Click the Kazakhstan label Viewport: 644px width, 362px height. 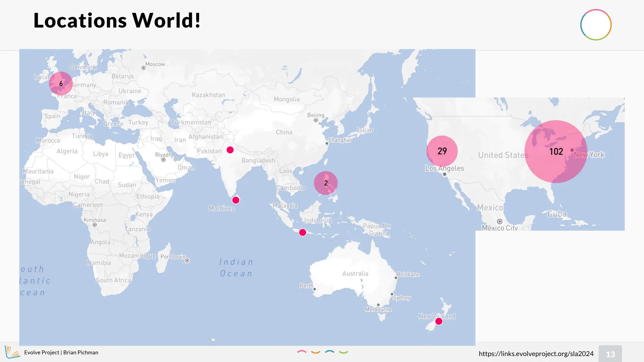click(208, 95)
